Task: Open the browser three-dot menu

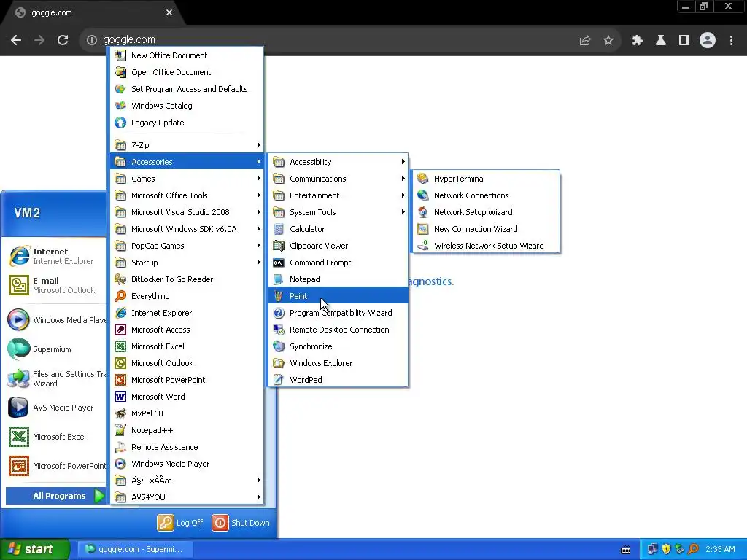Action: coord(731,41)
